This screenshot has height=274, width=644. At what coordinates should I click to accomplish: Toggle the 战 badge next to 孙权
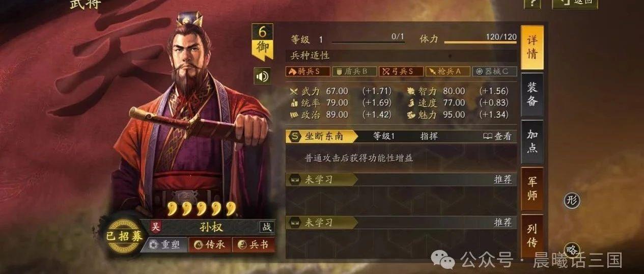266,227
